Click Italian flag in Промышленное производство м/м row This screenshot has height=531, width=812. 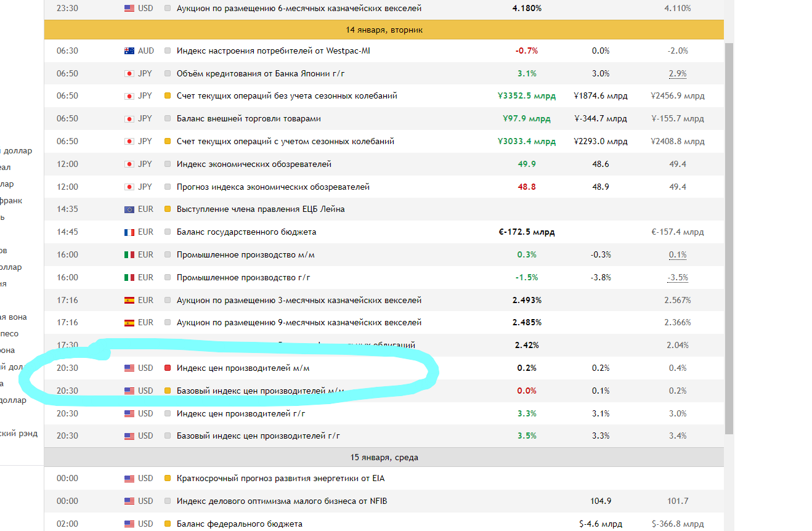pyautogui.click(x=129, y=255)
